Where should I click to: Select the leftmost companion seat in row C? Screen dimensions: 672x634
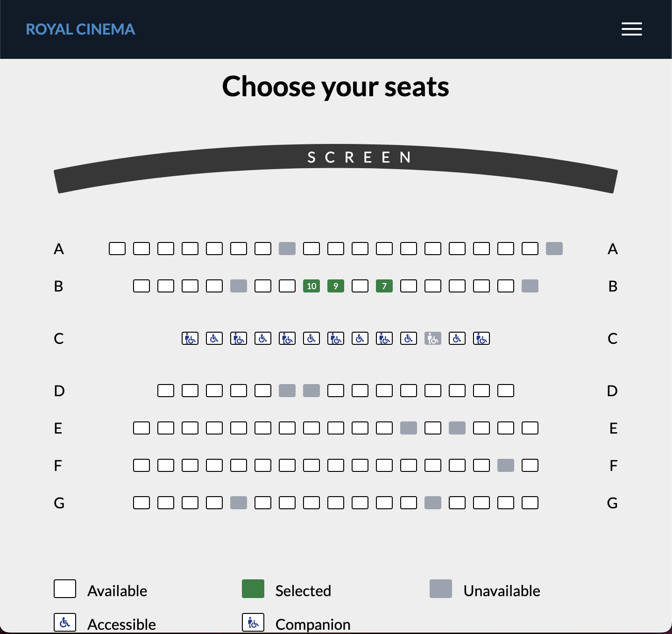point(190,338)
